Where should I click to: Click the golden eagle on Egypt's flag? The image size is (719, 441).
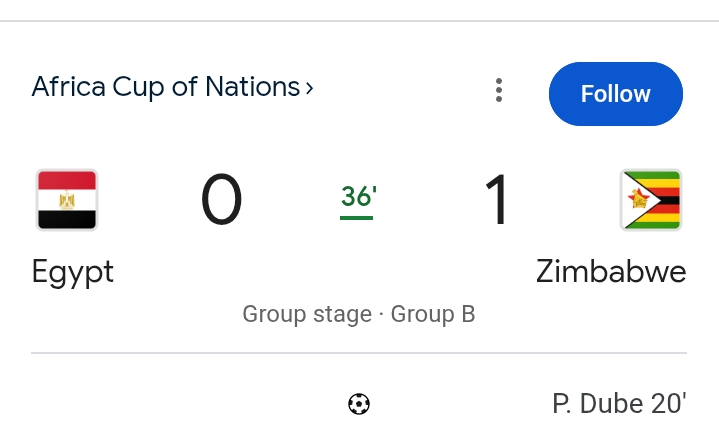[x=67, y=200]
